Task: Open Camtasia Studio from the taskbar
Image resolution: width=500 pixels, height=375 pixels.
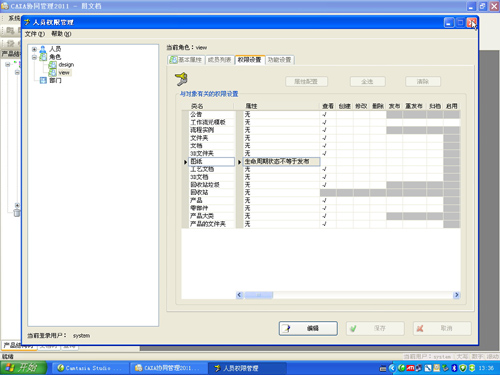Action: click(x=90, y=368)
